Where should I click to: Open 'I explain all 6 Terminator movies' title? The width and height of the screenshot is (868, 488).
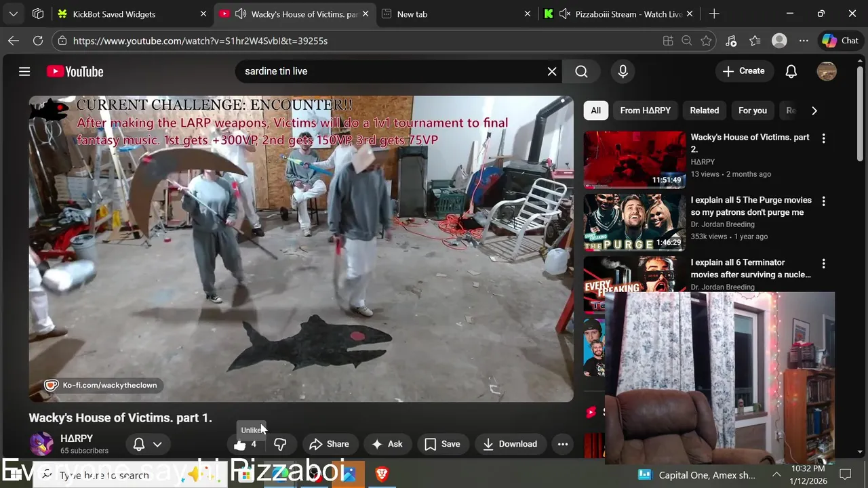pyautogui.click(x=751, y=268)
